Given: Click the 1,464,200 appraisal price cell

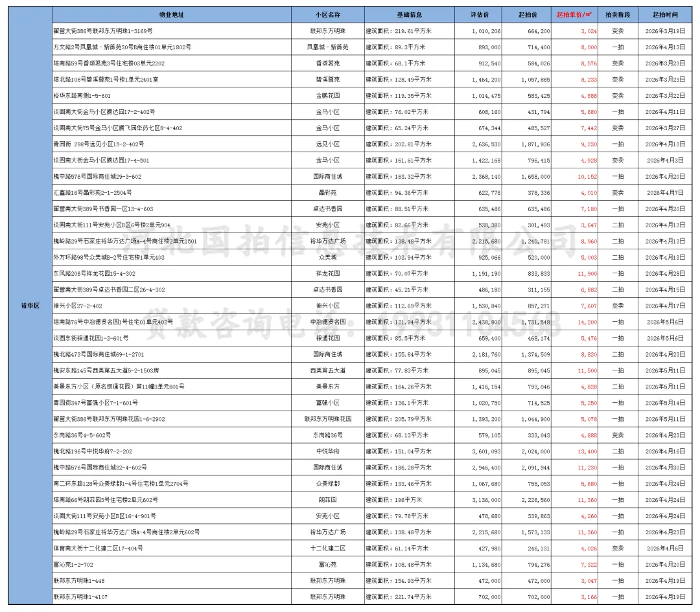Looking at the screenshot, I should [x=478, y=80].
